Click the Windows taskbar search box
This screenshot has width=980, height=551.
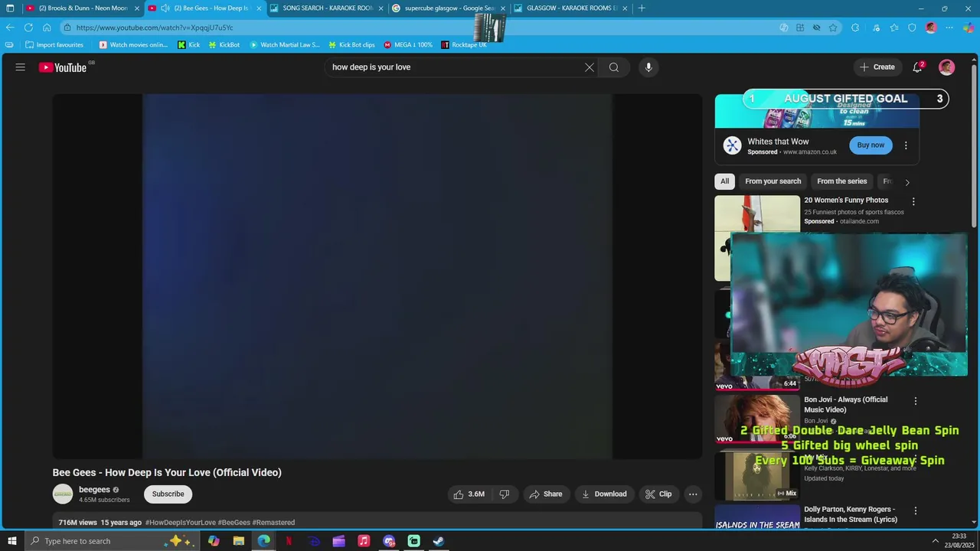113,541
